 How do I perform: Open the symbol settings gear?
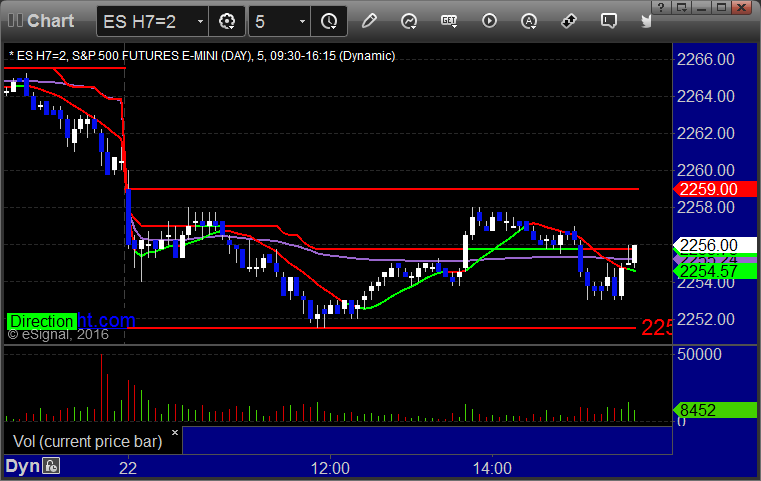pos(227,21)
